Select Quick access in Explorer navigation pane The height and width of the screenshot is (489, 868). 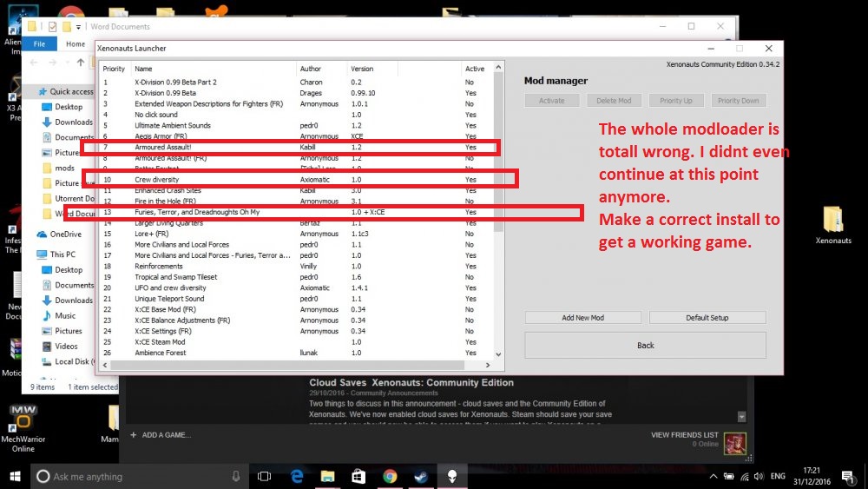pos(67,91)
